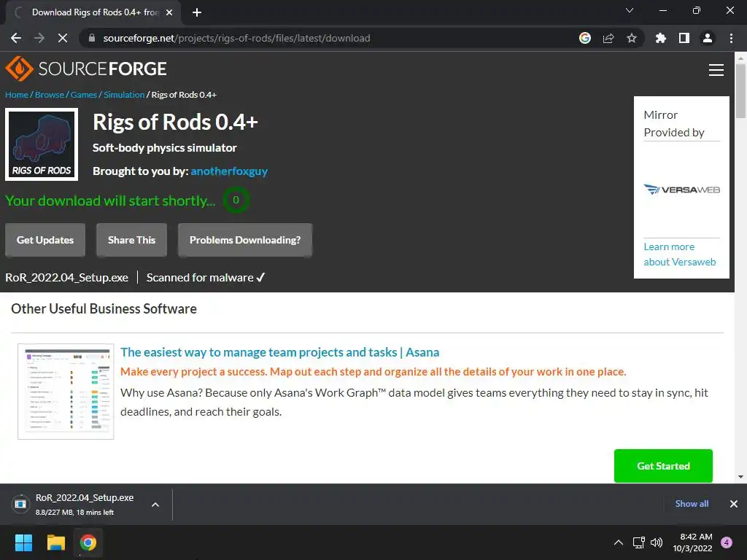Image resolution: width=747 pixels, height=560 pixels.
Task: Click the scrollbar down arrow
Action: tap(740, 477)
